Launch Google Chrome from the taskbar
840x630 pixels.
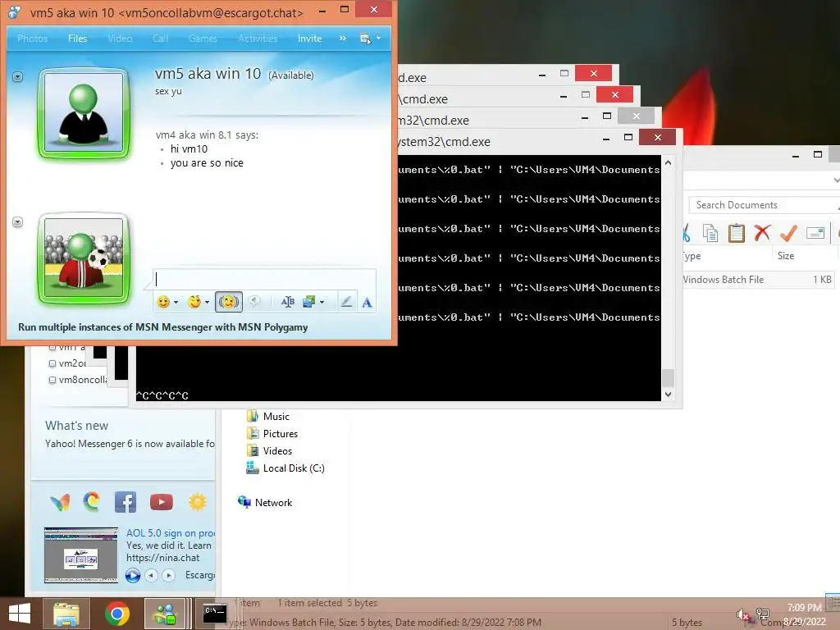pyautogui.click(x=116, y=614)
